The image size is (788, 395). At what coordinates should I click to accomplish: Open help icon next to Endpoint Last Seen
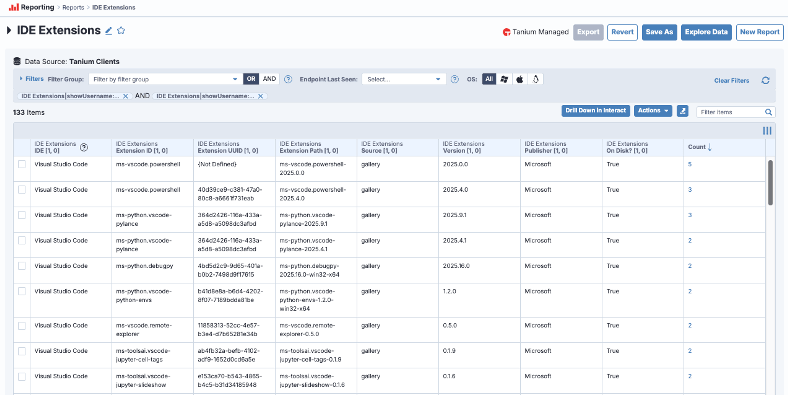(455, 79)
